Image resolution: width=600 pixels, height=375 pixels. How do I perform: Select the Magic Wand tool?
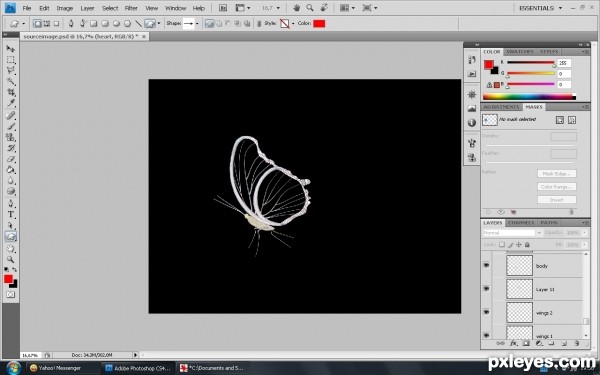[10, 81]
